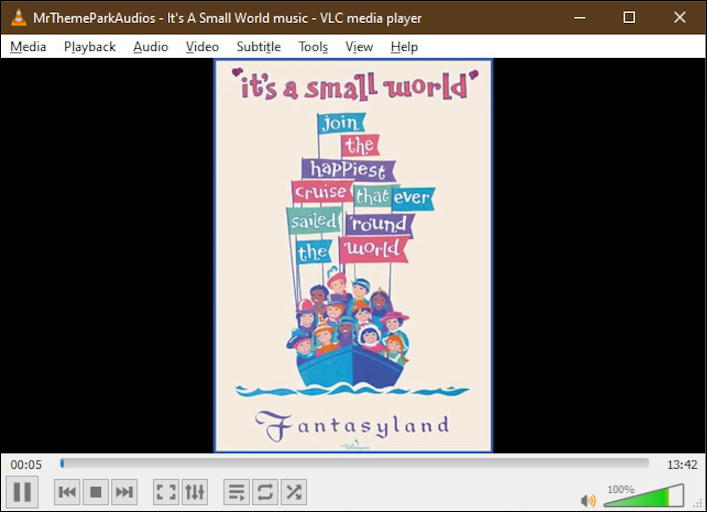Mute audio using the speaker icon
707x512 pixels.
pyautogui.click(x=588, y=500)
